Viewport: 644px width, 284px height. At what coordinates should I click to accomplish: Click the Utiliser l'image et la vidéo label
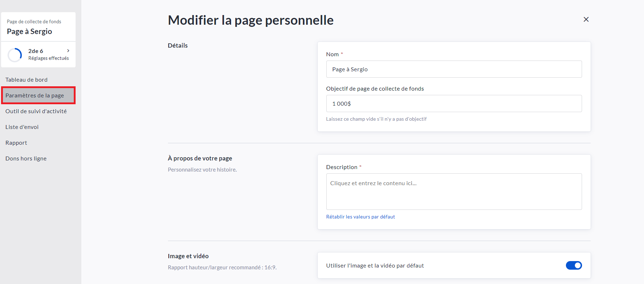click(375, 266)
